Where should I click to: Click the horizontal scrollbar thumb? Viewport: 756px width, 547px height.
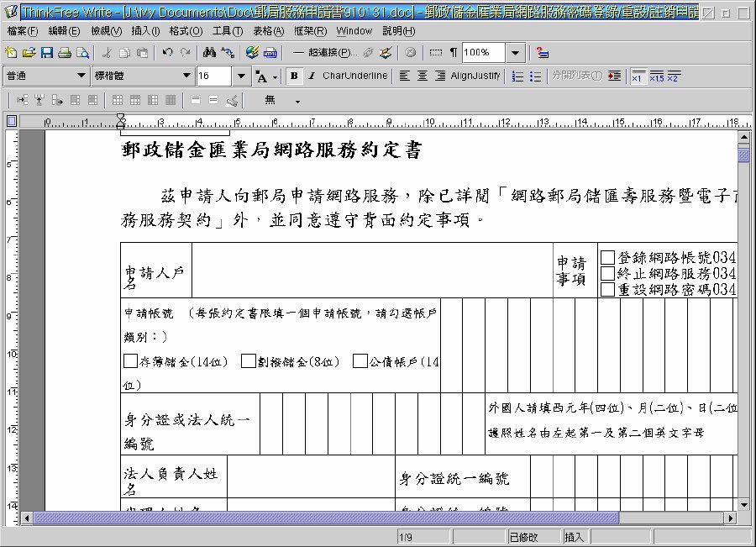[326, 518]
